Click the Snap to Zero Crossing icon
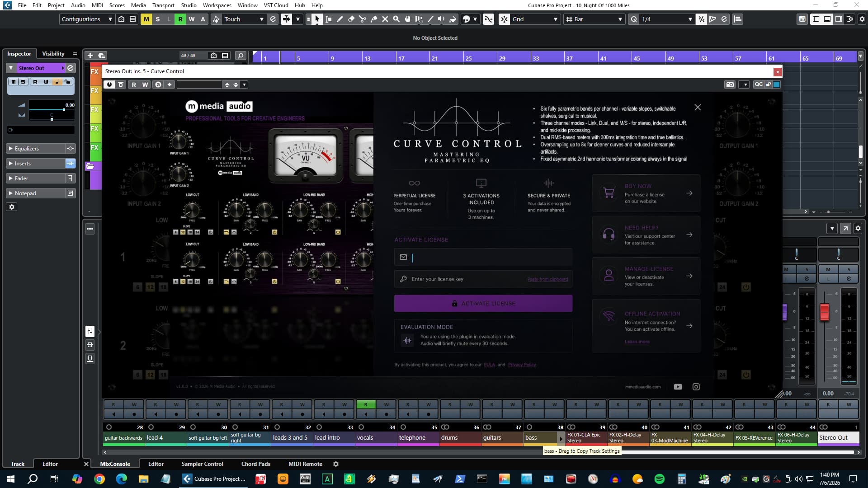Viewport: 868px width, 488px height. coord(489,19)
